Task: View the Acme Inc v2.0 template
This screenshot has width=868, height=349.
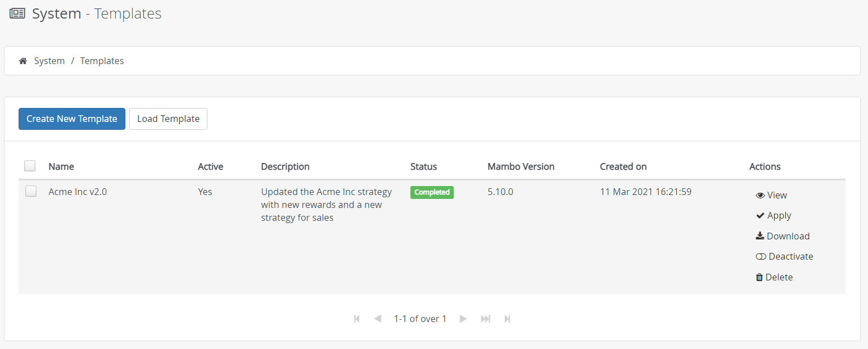Action: 771,195
